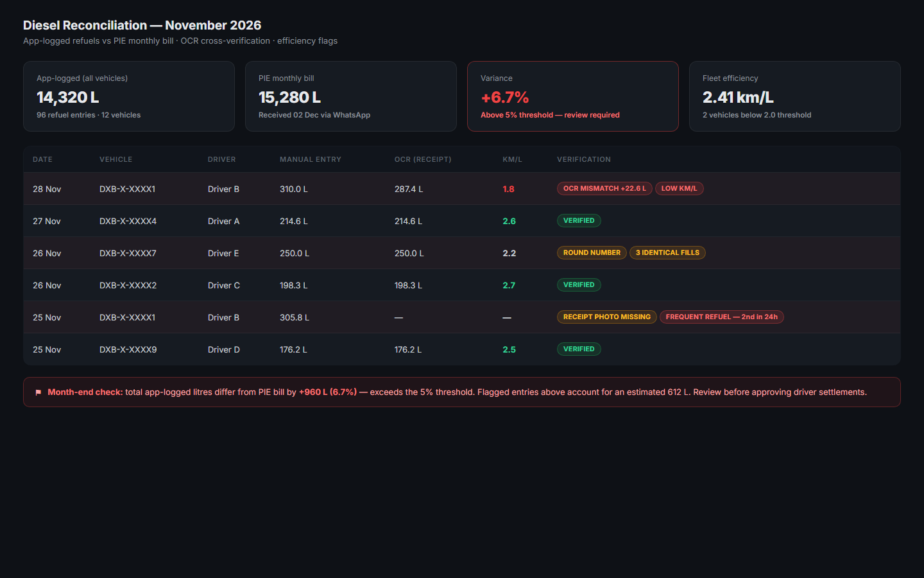The image size is (924, 578).
Task: Click the LOW KM/L badge
Action: [x=680, y=188]
